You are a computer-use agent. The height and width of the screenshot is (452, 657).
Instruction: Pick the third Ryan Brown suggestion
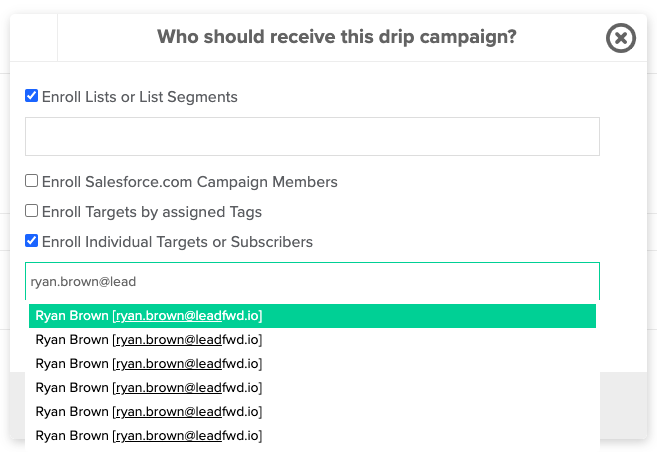(x=312, y=364)
